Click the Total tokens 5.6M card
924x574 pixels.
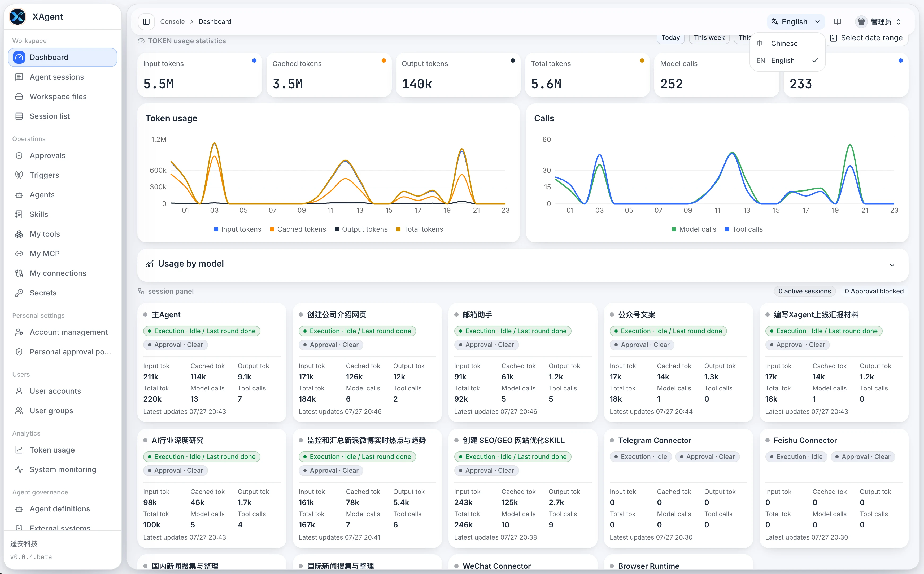click(587, 75)
